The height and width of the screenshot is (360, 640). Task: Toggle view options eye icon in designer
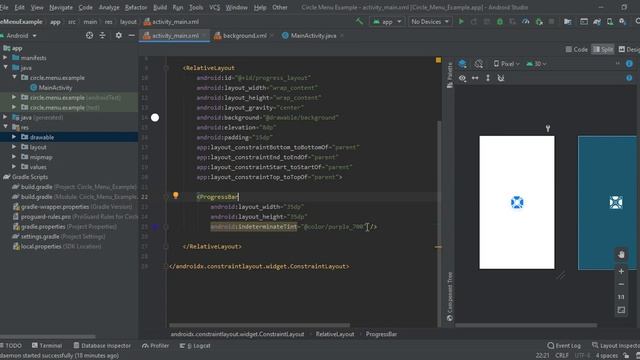462,78
